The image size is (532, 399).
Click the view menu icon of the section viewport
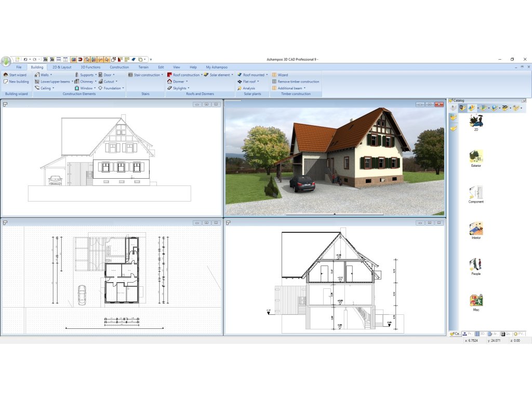pyautogui.click(x=229, y=223)
